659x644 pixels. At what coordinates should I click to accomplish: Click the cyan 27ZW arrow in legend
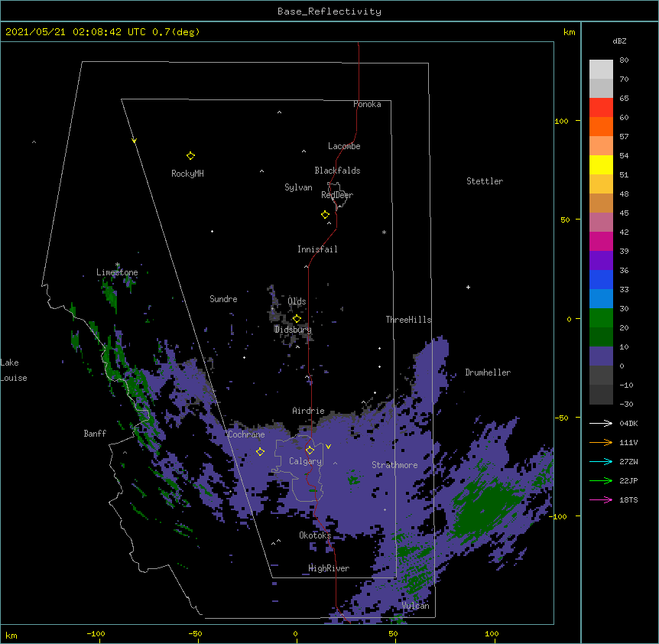(601, 461)
